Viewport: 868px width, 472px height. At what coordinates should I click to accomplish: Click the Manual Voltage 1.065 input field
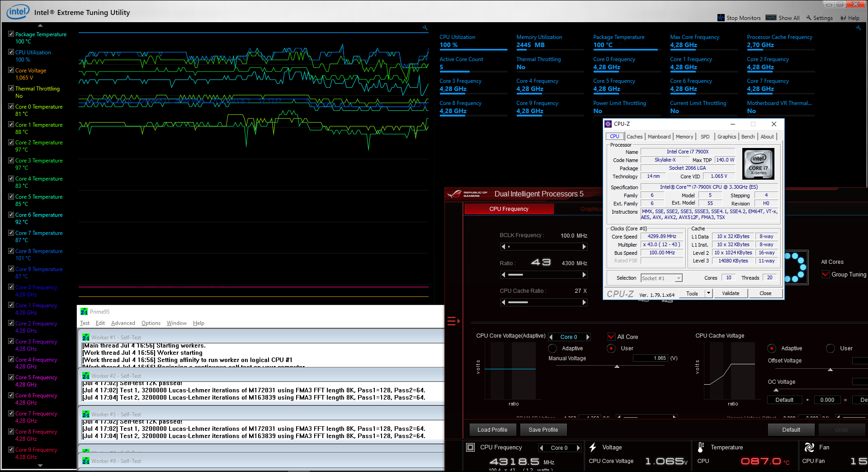[651, 358]
